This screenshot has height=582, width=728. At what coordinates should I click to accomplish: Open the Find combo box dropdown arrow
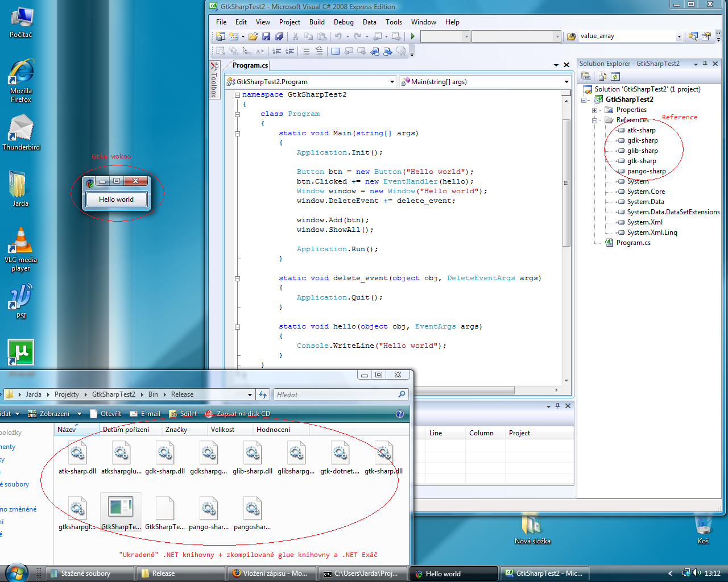(679, 36)
